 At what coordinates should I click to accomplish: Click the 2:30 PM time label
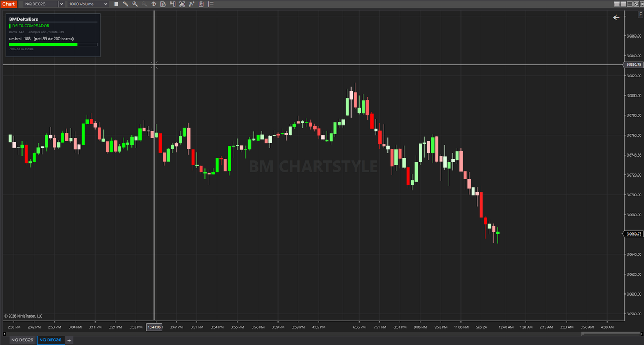13,327
